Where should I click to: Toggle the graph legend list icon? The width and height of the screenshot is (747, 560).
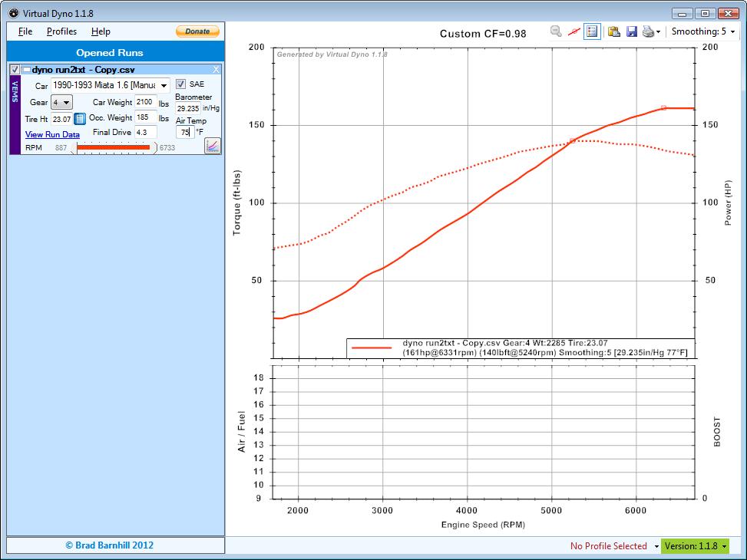(592, 31)
